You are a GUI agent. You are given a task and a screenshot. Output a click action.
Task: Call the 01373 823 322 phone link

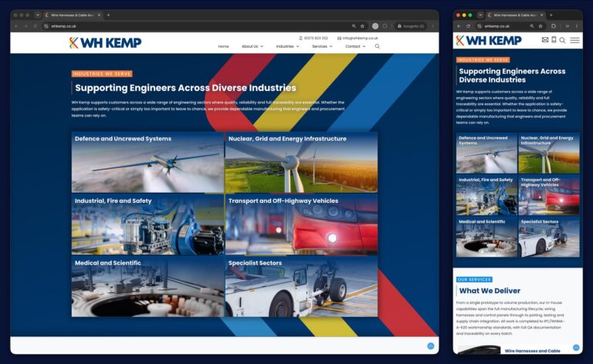coord(313,38)
